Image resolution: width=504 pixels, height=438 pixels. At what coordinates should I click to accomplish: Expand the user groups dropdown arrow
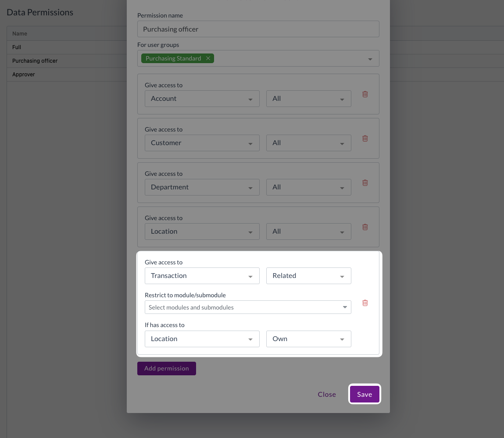[x=370, y=59]
